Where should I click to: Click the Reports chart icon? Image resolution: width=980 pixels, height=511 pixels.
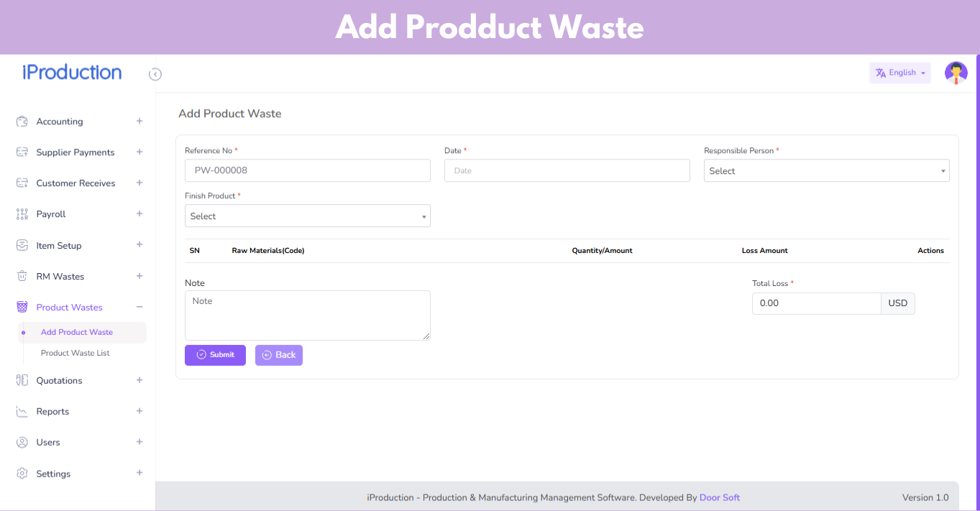coord(22,411)
